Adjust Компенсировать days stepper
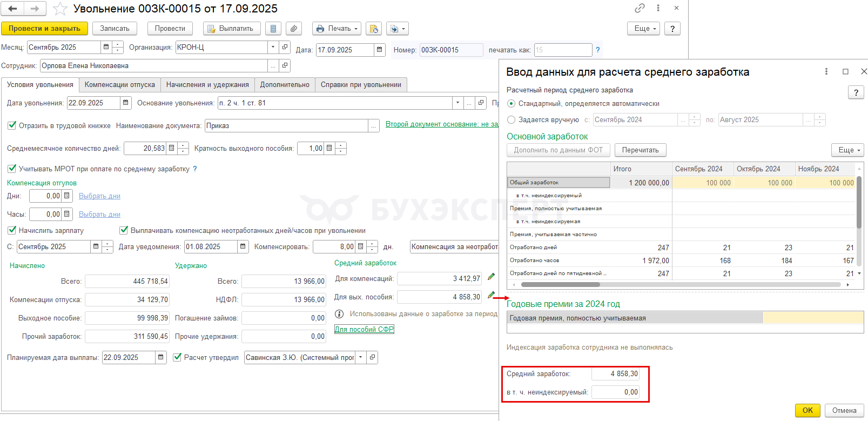This screenshot has width=868, height=421. point(372,247)
